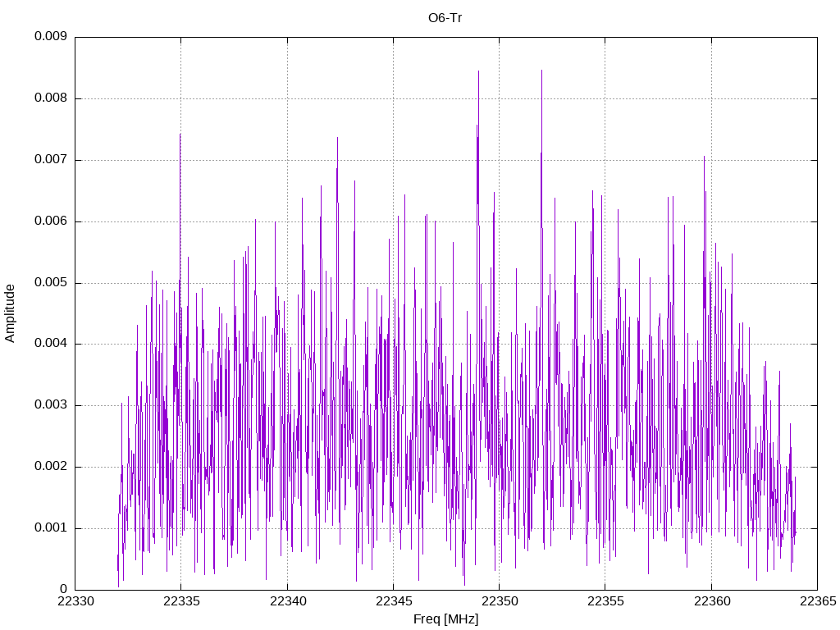This screenshot has height=630, width=840.
Task: Click the y-axis tick label 0.004
Action: pos(51,344)
